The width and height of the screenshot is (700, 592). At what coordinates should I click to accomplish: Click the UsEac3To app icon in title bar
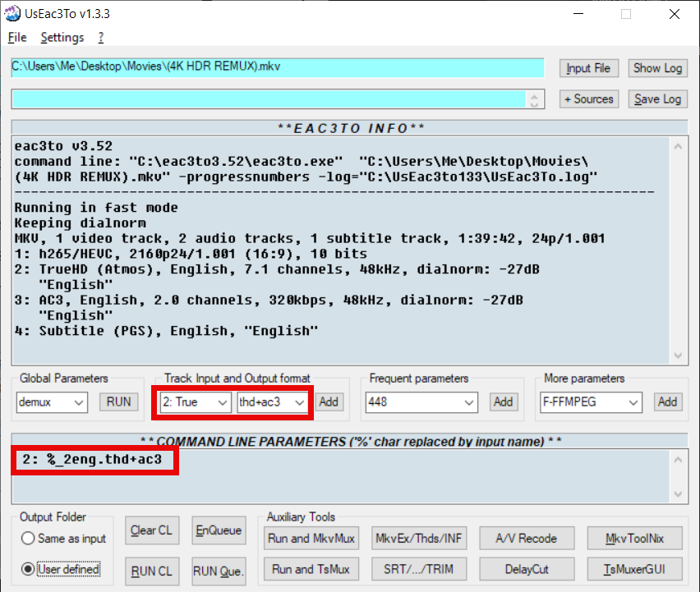tap(12, 13)
